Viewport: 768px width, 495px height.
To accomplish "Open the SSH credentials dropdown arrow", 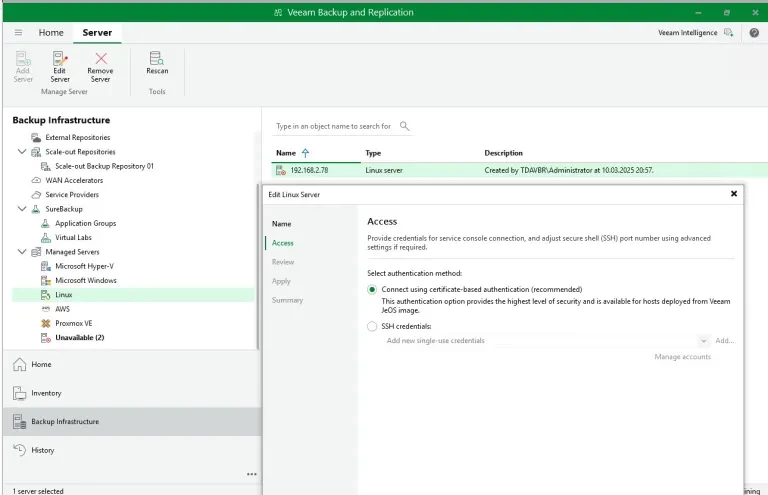I will point(703,341).
